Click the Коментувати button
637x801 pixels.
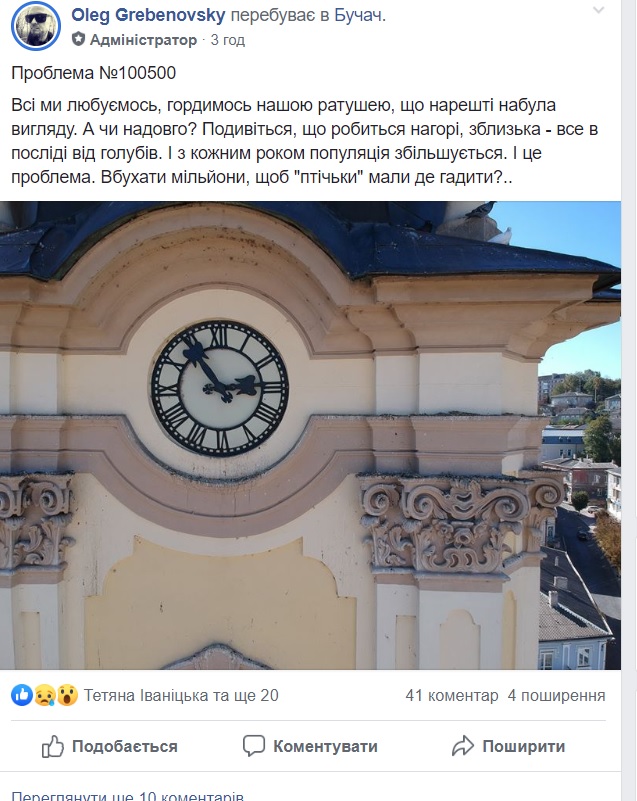(310, 746)
